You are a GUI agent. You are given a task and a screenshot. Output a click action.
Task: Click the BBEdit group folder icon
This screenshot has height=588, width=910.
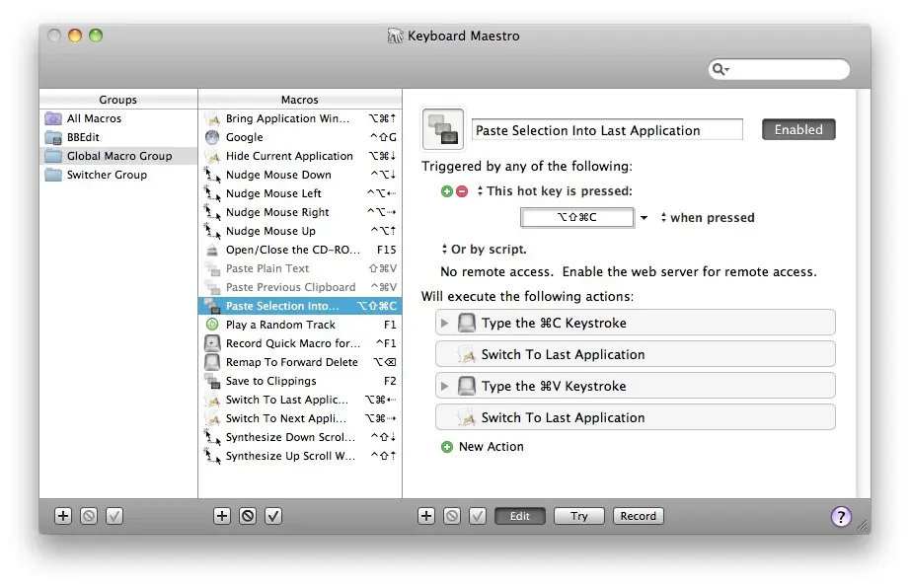point(53,137)
